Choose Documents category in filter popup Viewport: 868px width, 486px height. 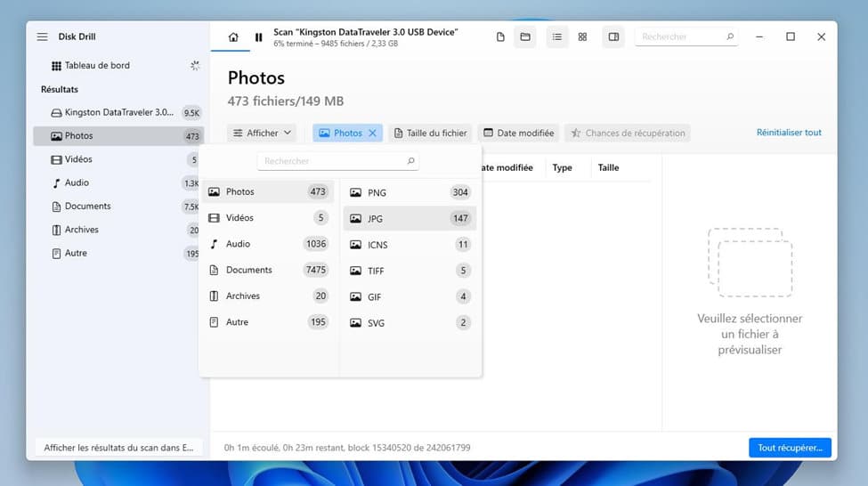268,270
